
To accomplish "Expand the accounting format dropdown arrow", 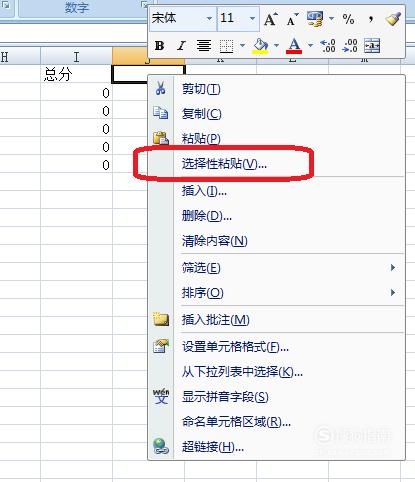I will [x=331, y=18].
